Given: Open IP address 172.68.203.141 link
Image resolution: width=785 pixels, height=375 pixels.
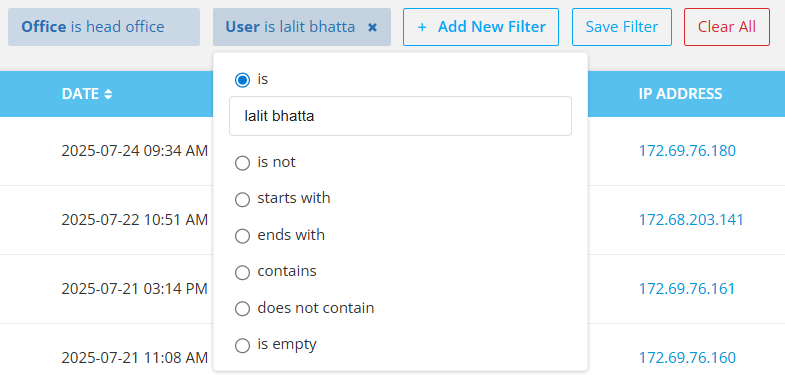Looking at the screenshot, I should (691, 220).
